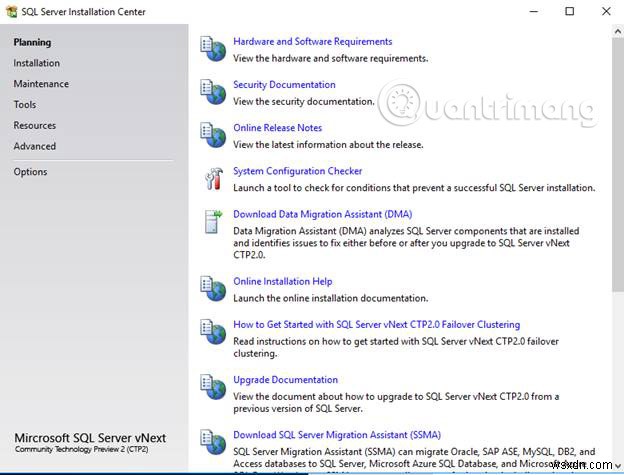Click the SSMA download globe icon
Screen dimensions: 624x475
(x=213, y=442)
